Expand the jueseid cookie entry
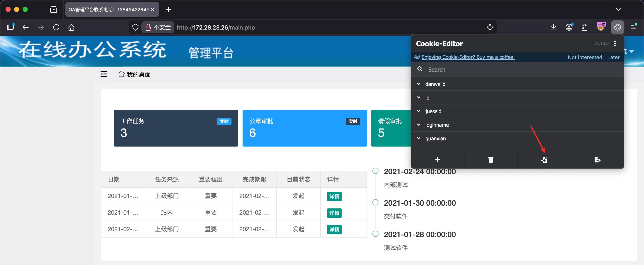 433,111
